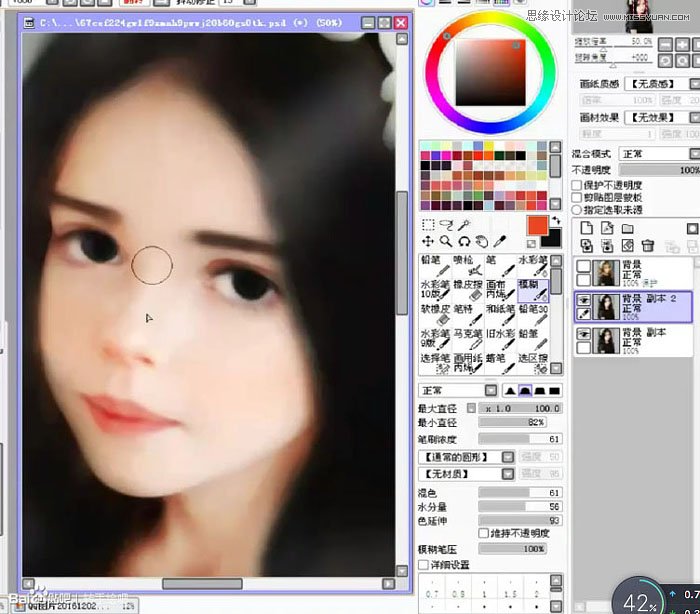Screen dimensions: 700x614
Task: Enable 详细设置 checkbox
Action: 423,564
